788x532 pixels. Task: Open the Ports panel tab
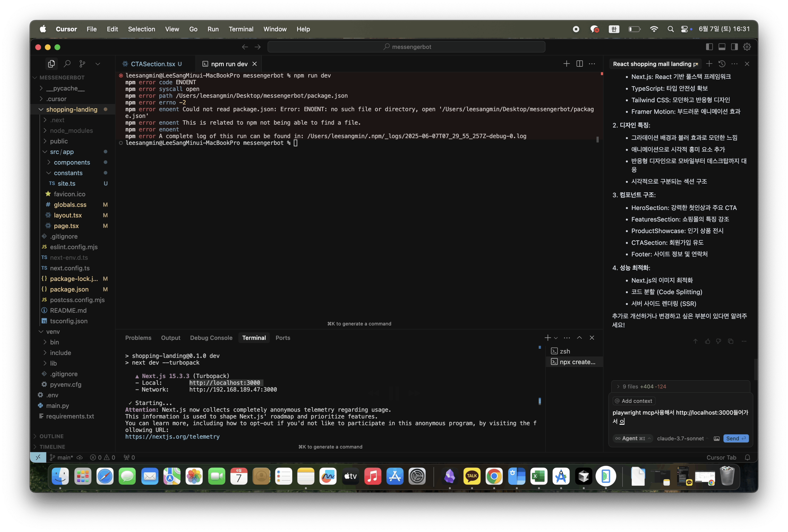282,338
